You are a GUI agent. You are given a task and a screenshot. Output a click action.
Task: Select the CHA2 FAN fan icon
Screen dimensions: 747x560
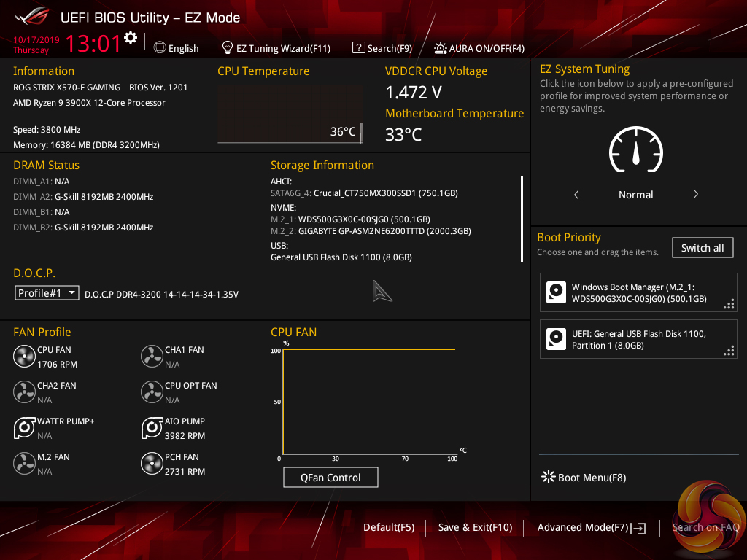(24, 392)
